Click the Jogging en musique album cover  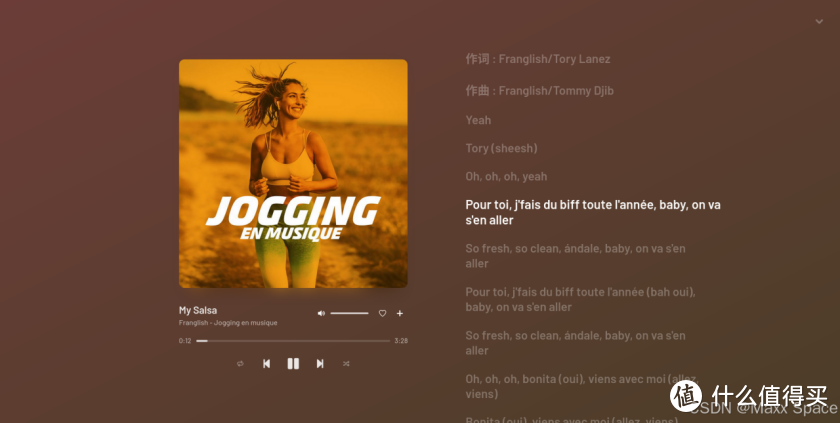[x=293, y=173]
